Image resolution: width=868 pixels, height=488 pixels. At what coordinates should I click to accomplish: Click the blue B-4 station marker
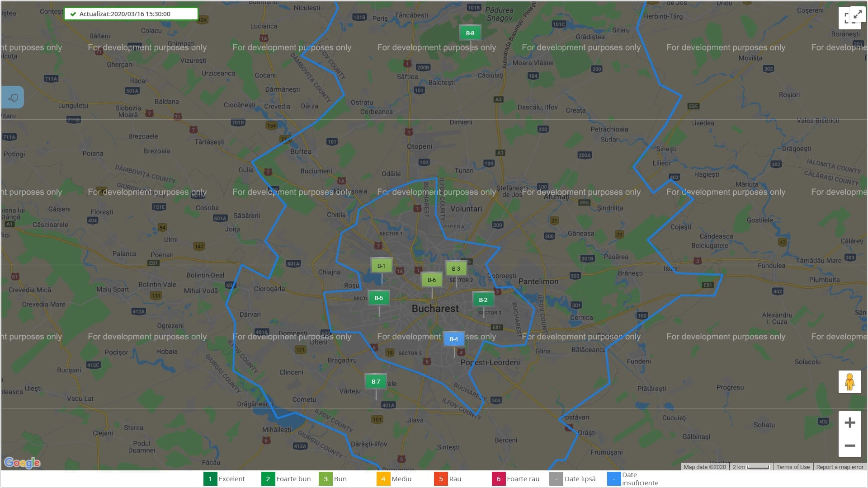[x=454, y=339]
